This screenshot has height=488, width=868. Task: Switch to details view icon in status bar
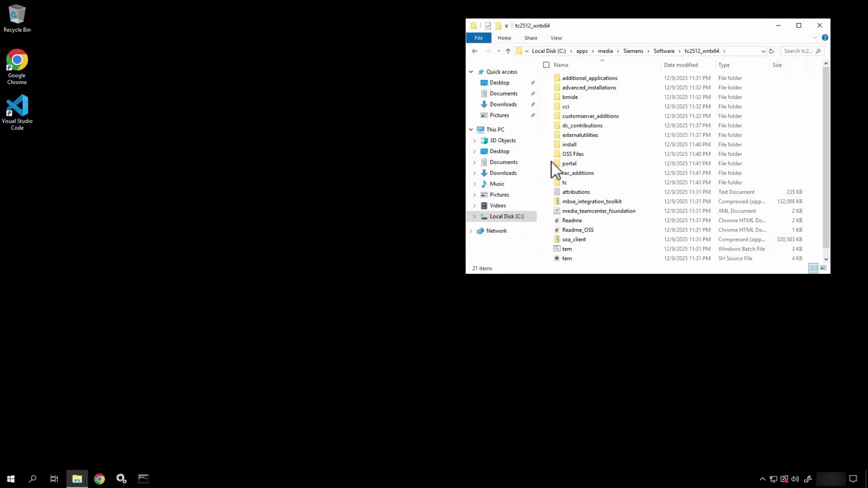tap(813, 268)
